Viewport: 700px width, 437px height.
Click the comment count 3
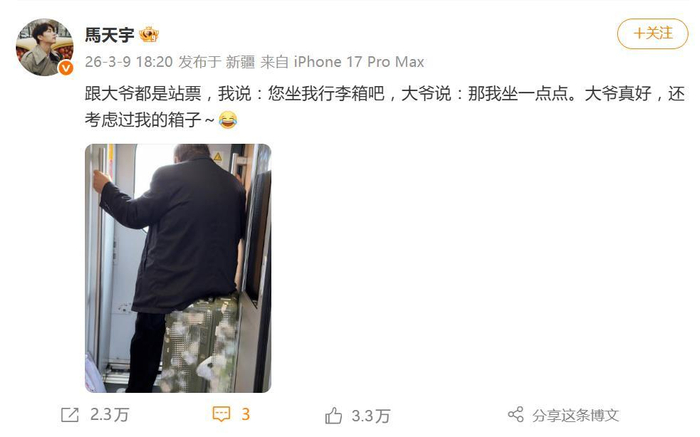pos(246,414)
